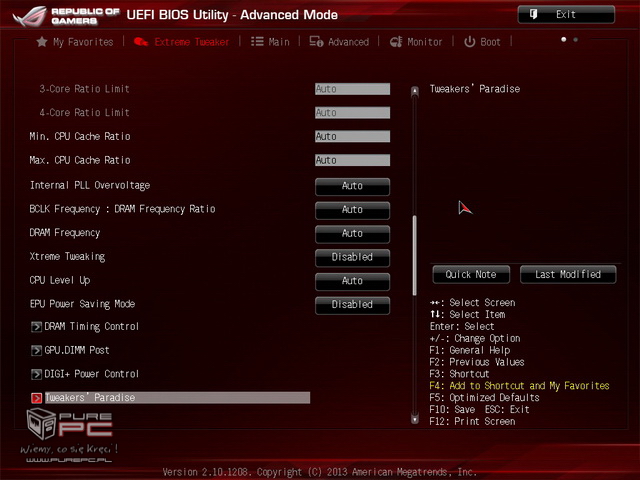The width and height of the screenshot is (640, 480).
Task: Show Last Modified settings
Action: [x=568, y=274]
